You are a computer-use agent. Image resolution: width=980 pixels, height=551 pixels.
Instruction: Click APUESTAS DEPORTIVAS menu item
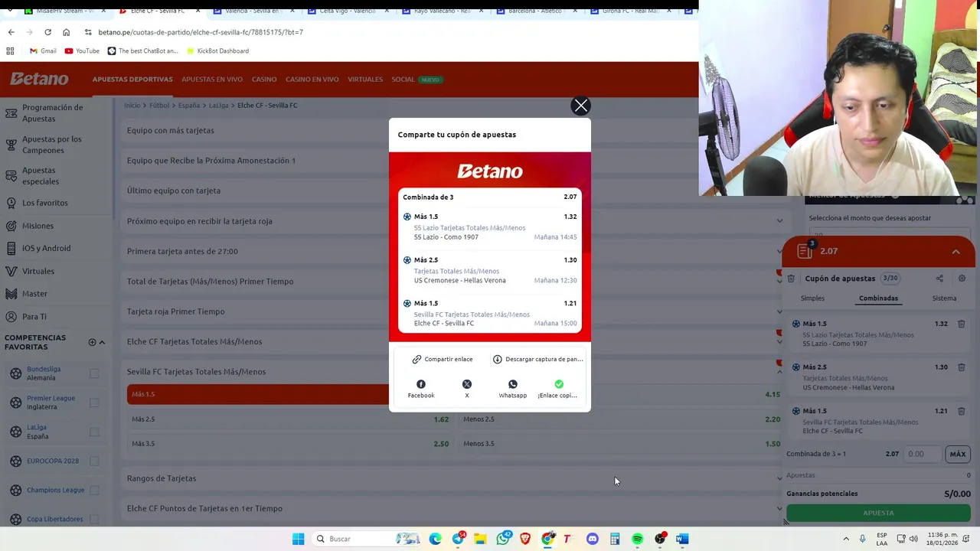pyautogui.click(x=132, y=80)
